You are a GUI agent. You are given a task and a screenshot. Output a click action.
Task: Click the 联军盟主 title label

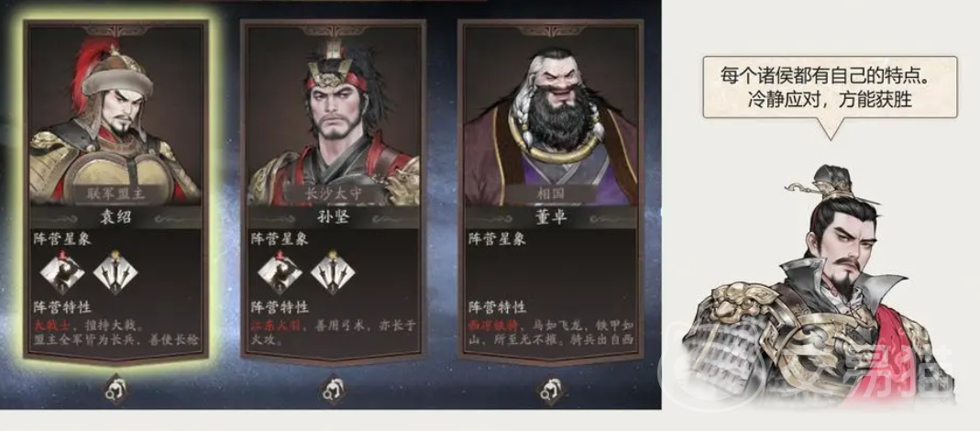pos(116,193)
